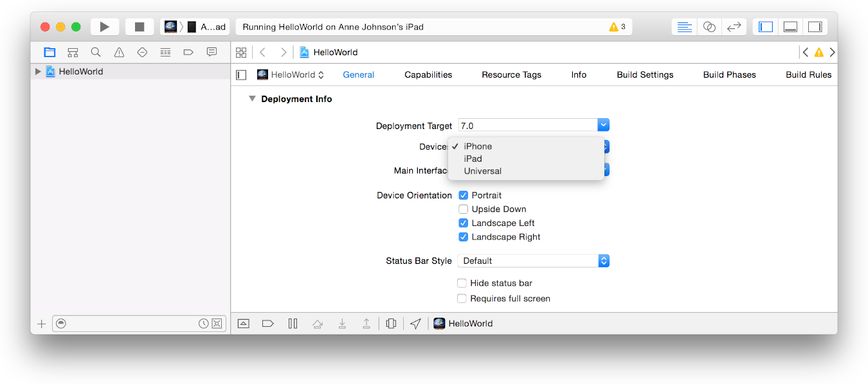Image resolution: width=868 pixels, height=384 pixels.
Task: Open the Breakpoint navigator
Action: coord(188,52)
